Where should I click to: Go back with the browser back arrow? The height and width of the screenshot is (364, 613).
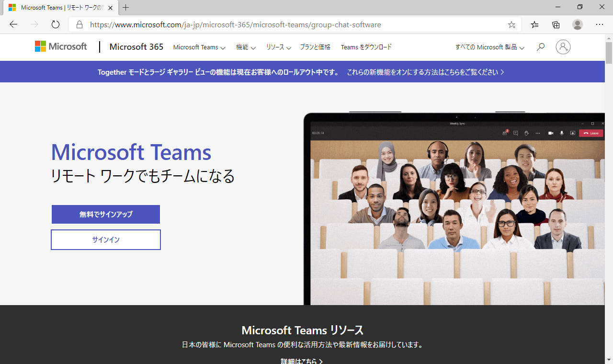[x=13, y=24]
